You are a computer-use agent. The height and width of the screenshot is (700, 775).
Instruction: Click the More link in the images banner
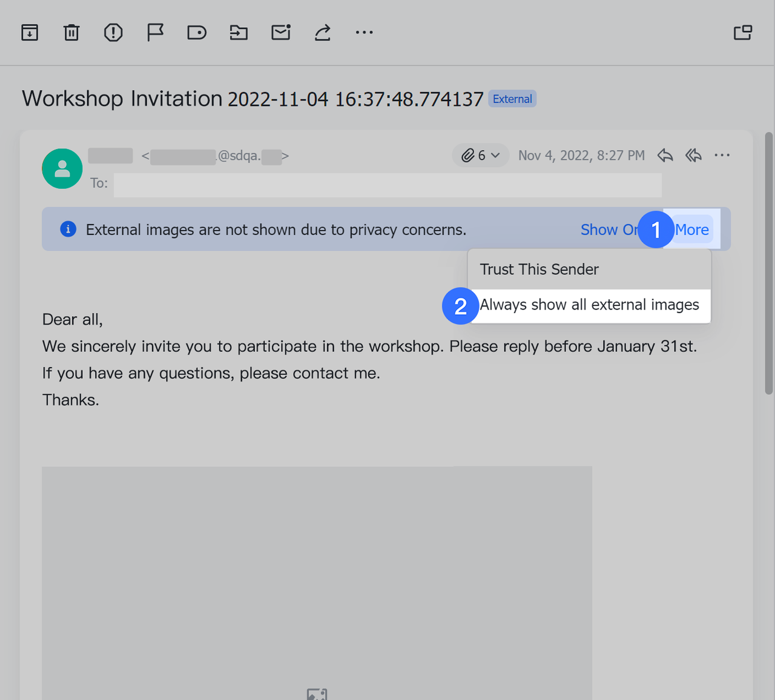(691, 229)
